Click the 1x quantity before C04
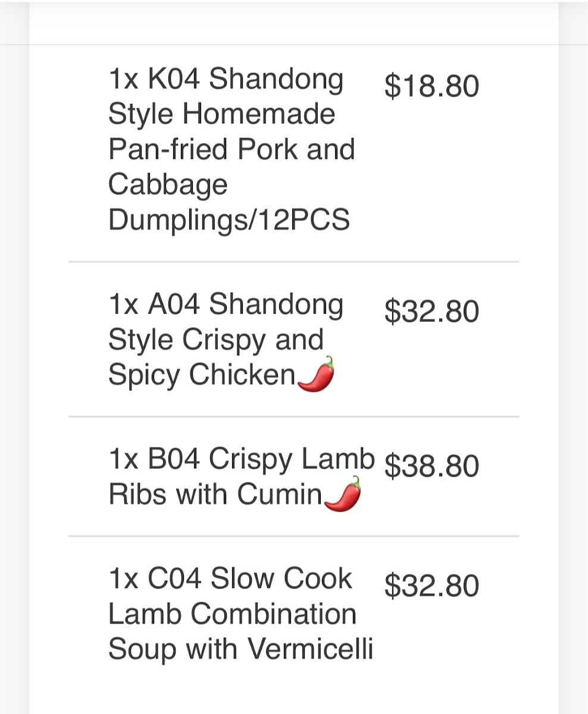The image size is (588, 714). tap(123, 579)
